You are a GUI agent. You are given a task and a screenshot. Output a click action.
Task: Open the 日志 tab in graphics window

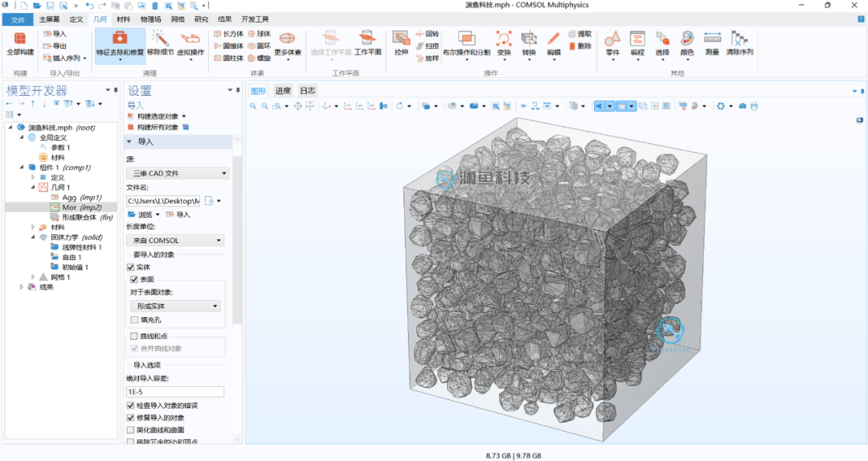click(x=308, y=90)
